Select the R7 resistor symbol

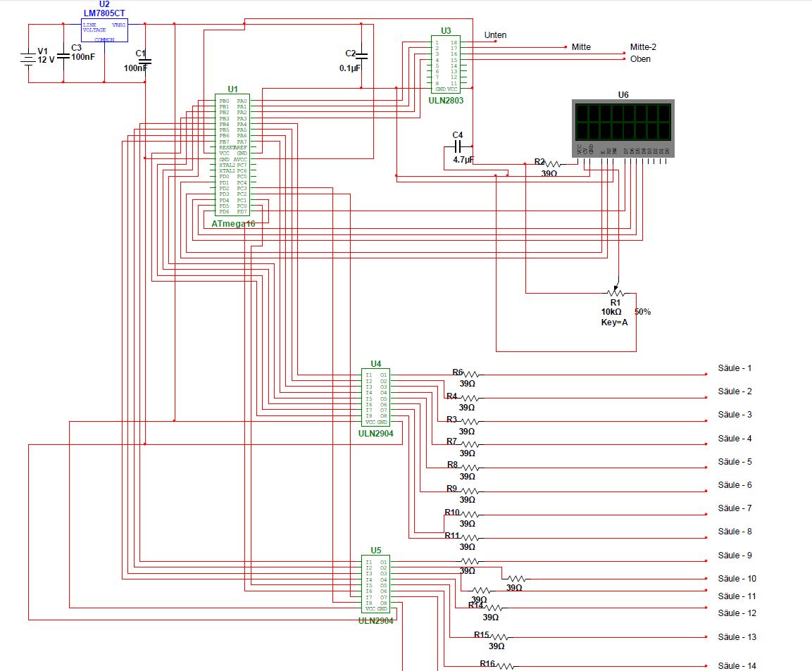click(x=470, y=444)
